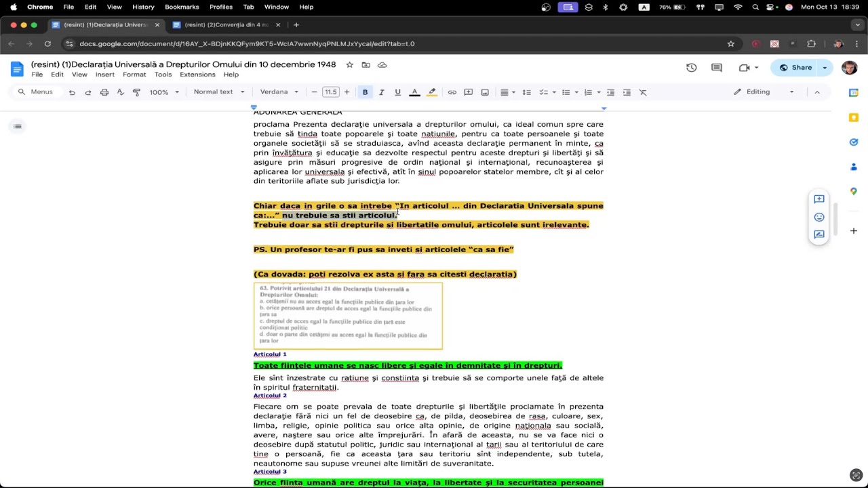Click the Share button
Viewport: 868px width, 488px height.
tap(795, 68)
